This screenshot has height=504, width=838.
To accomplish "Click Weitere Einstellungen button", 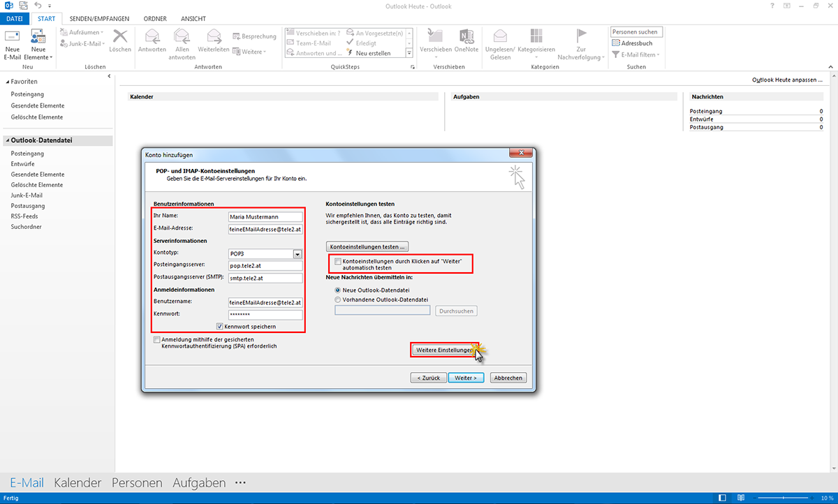I will coord(446,350).
